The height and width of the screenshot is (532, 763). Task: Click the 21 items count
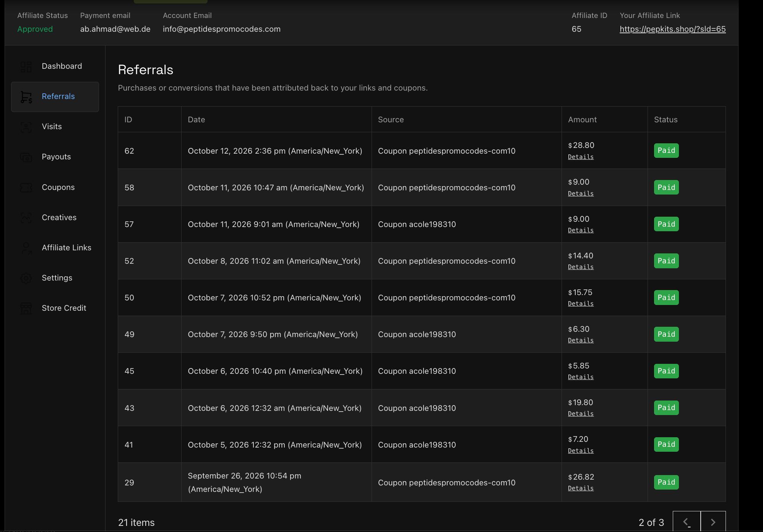pos(136,522)
